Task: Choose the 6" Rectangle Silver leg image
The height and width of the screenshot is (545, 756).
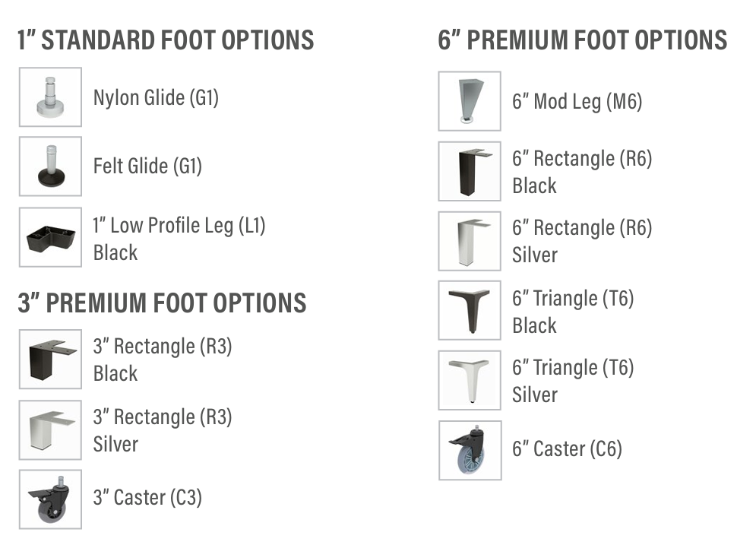Action: click(x=470, y=241)
